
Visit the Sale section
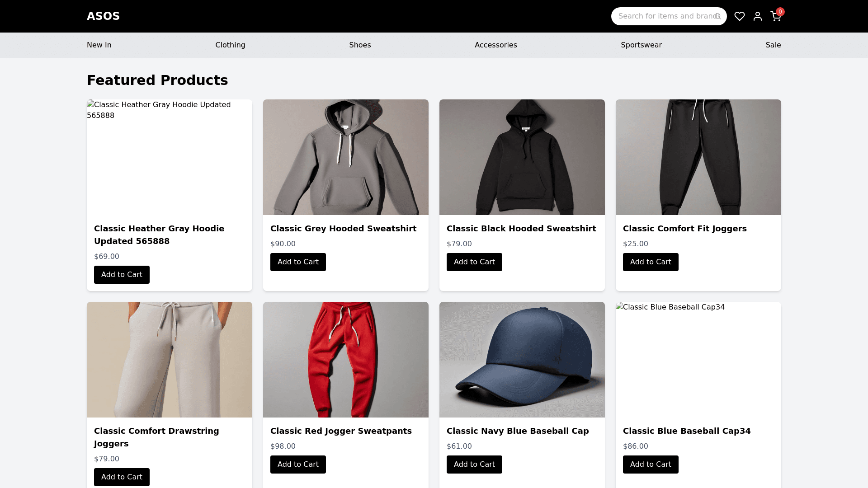[x=773, y=45]
